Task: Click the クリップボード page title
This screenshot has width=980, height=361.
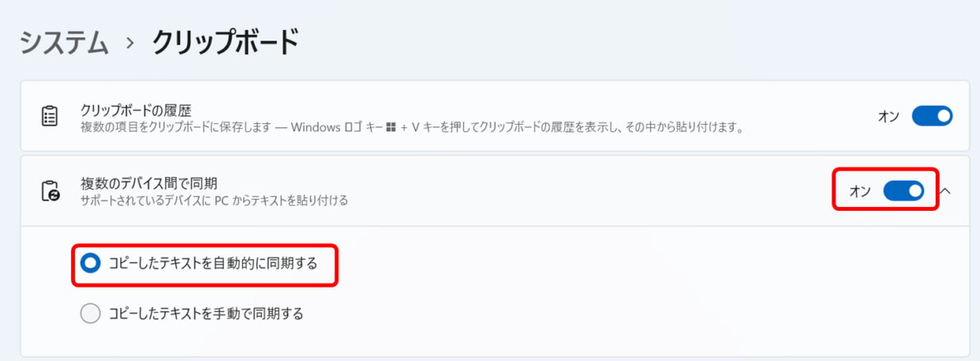Action: coord(225,42)
